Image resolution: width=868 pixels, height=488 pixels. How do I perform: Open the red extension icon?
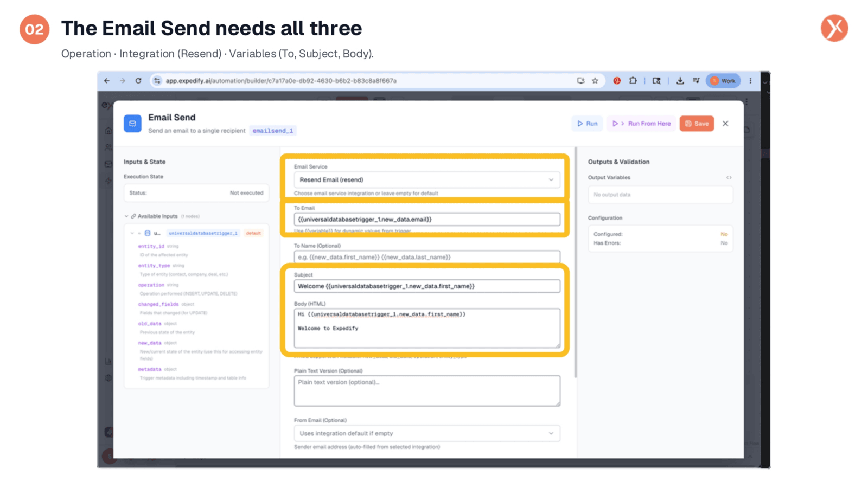click(x=617, y=81)
